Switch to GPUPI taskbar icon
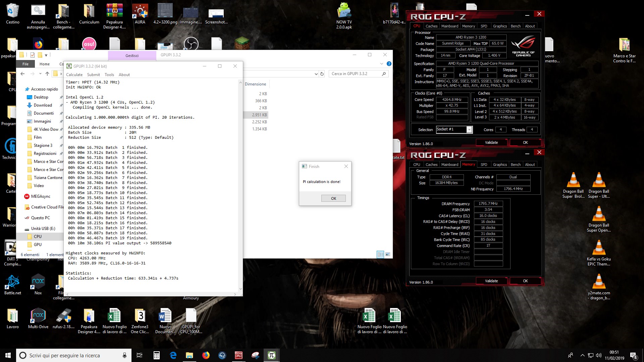Viewport: 644px width, 362px height. 271,355
